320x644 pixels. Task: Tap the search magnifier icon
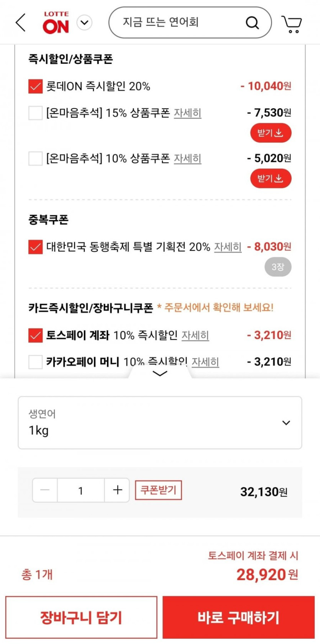tap(252, 23)
